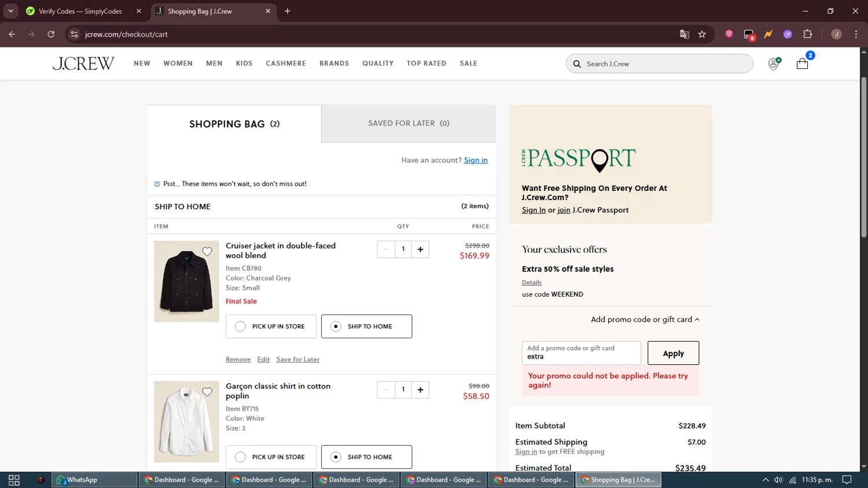Click the yellow lightning extension icon

click(x=768, y=34)
